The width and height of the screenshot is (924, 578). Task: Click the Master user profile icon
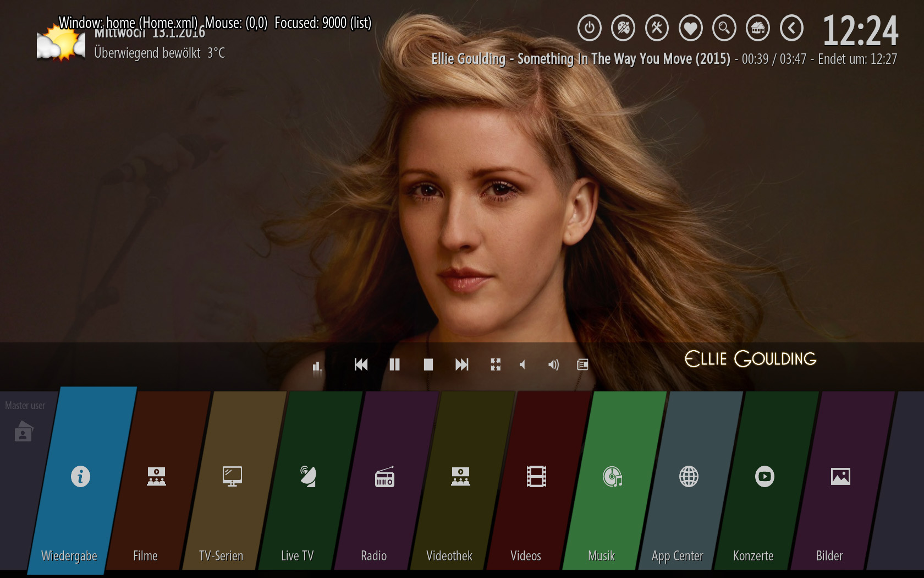(23, 431)
